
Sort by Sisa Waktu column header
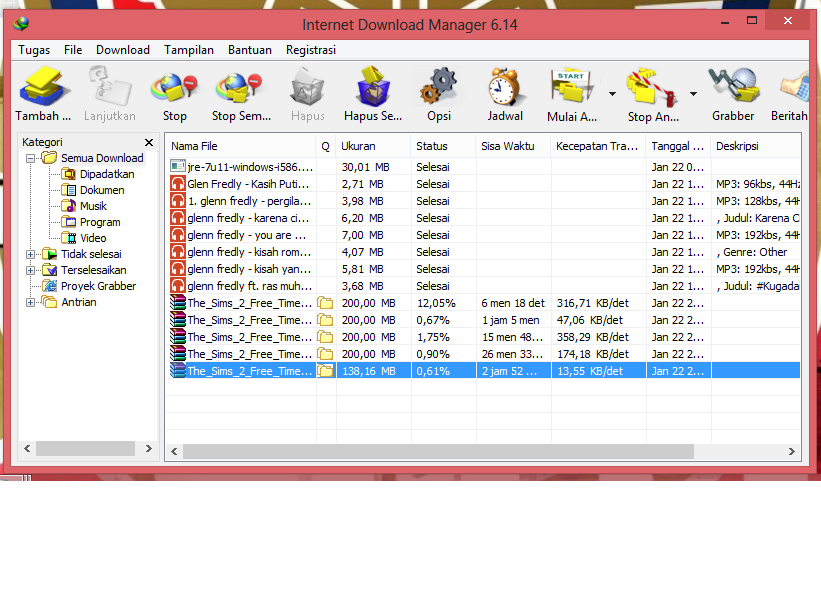pos(514,146)
